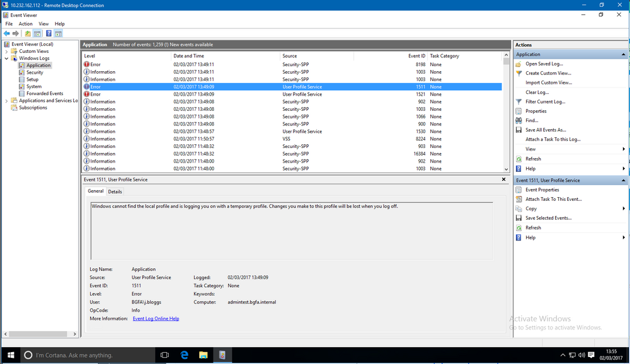
Task: Click the Attach Task To This Event icon
Action: 518,199
